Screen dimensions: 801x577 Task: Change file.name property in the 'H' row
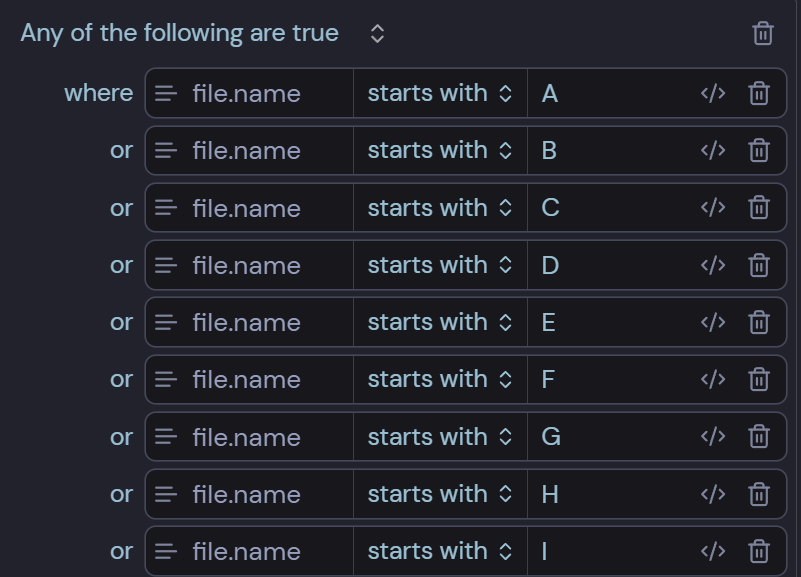coord(249,494)
